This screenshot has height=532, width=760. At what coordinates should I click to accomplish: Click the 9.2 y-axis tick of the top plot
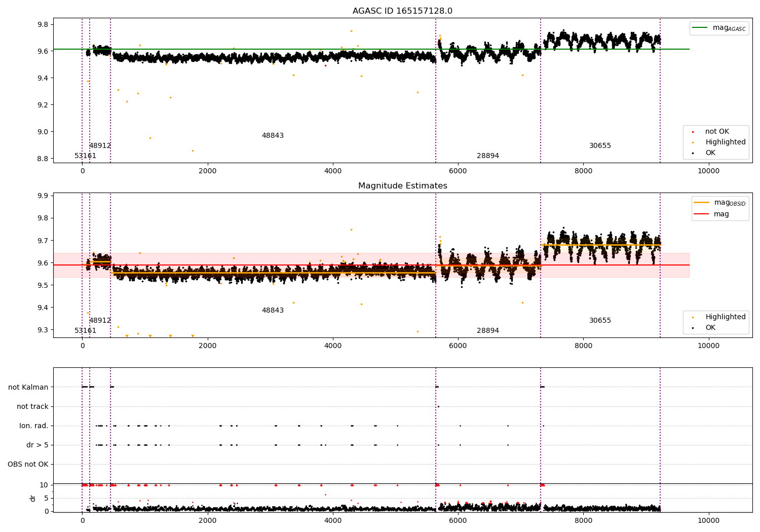tap(43, 105)
